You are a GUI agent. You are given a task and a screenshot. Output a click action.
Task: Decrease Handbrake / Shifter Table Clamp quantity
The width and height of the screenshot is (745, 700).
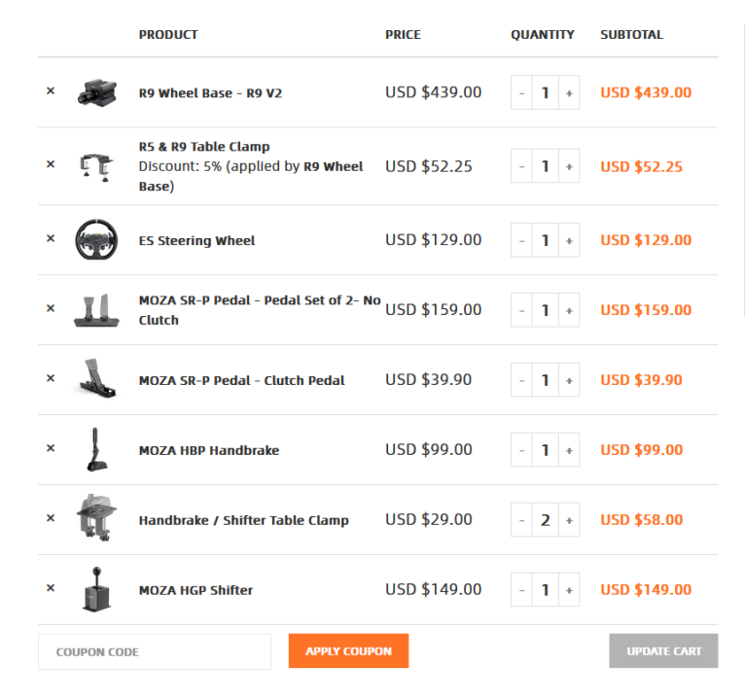coord(522,520)
